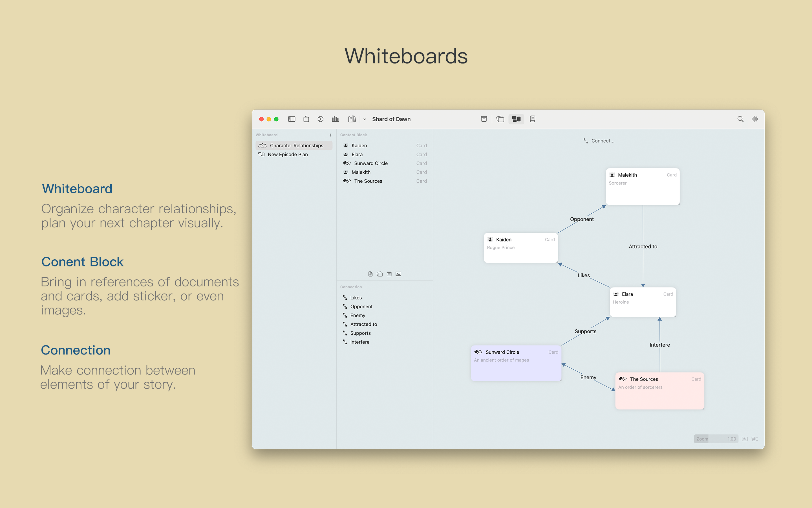Select the Elara card on whiteboard
The height and width of the screenshot is (508, 812).
click(643, 302)
